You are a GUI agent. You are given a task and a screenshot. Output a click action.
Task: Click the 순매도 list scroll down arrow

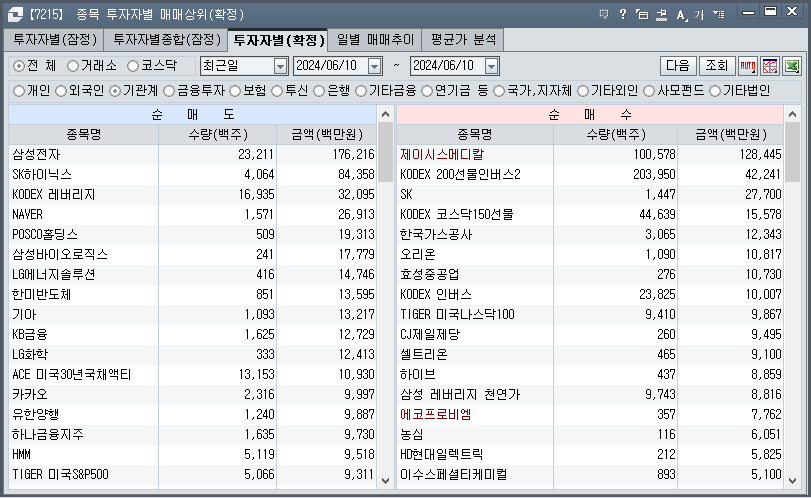pos(385,480)
